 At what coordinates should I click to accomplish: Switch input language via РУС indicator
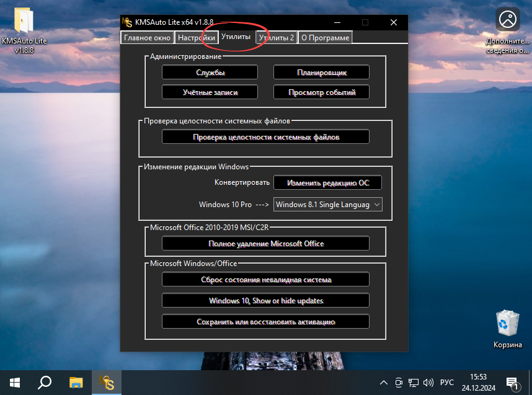tap(446, 382)
